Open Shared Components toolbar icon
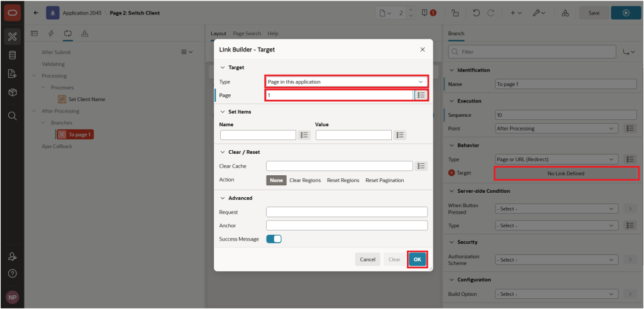The image size is (644, 309). 565,13
